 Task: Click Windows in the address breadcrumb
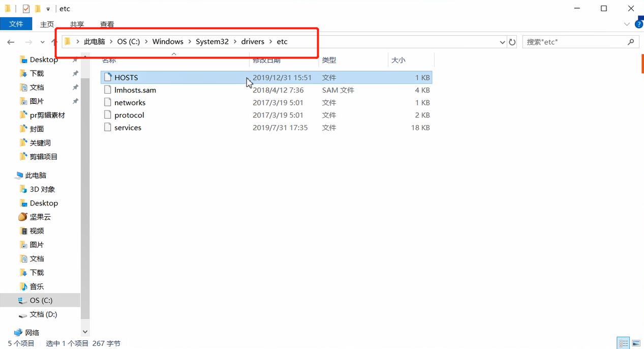tap(168, 42)
